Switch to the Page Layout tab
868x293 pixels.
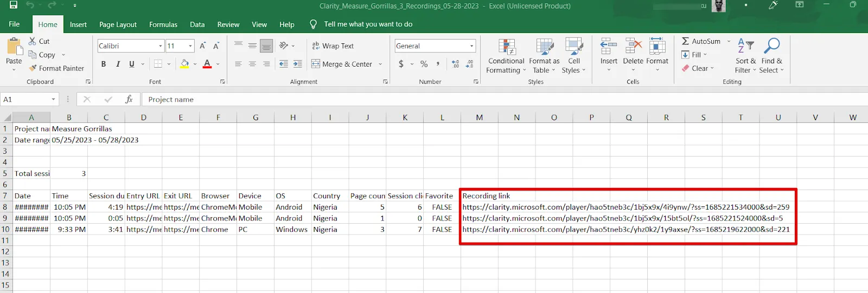click(x=118, y=24)
